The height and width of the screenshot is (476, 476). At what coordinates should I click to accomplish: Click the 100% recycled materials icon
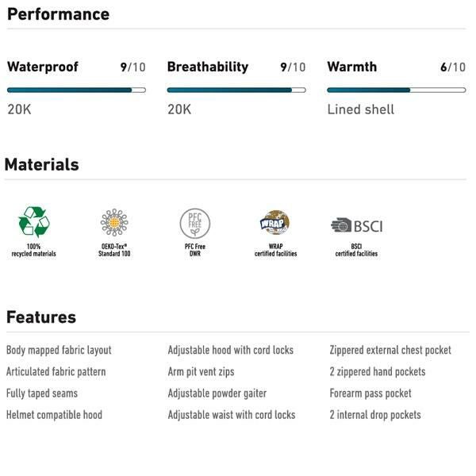(33, 221)
